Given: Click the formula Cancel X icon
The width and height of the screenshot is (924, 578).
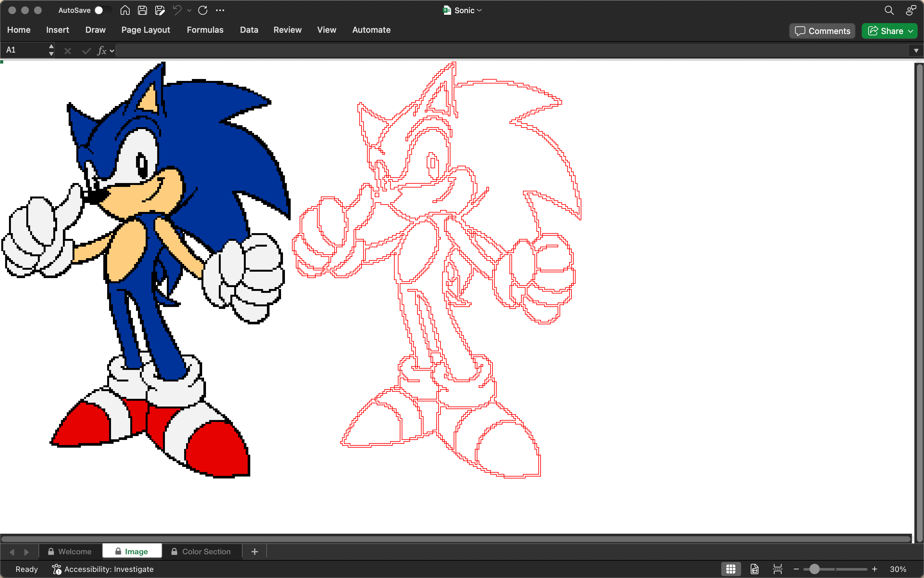Looking at the screenshot, I should [x=68, y=50].
